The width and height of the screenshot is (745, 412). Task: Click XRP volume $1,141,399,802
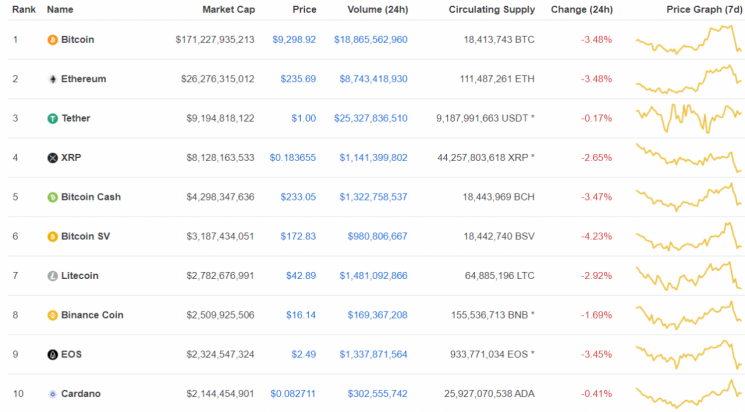pos(373,158)
